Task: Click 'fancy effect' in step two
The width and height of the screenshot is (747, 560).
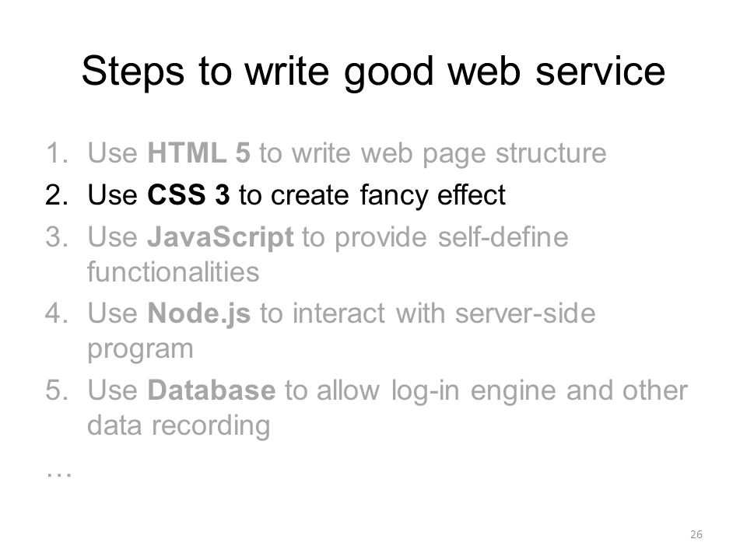Action: pos(433,194)
